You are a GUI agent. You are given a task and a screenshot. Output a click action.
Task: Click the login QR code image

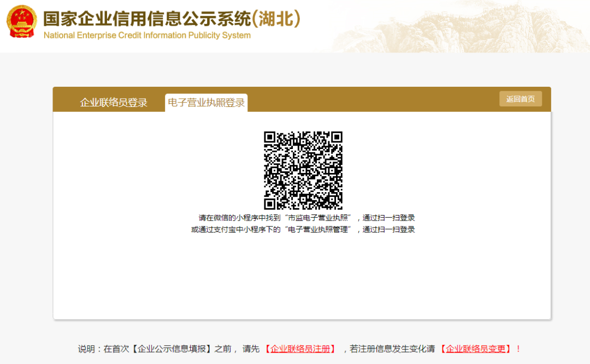point(303,170)
